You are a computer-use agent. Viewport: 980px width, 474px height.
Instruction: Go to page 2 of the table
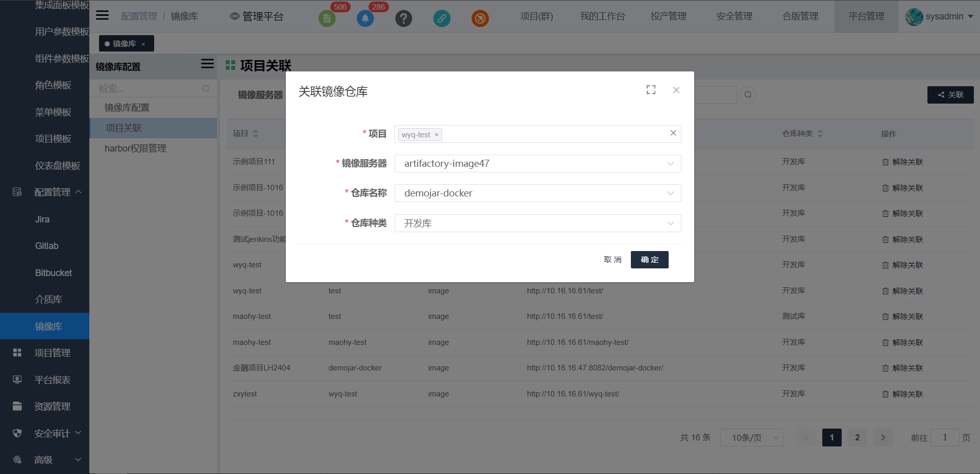pyautogui.click(x=857, y=438)
